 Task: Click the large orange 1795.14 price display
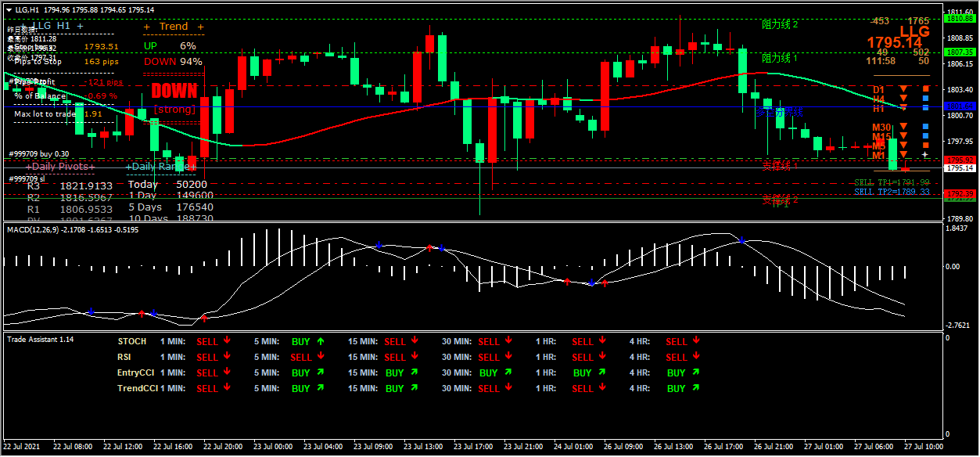coord(894,43)
